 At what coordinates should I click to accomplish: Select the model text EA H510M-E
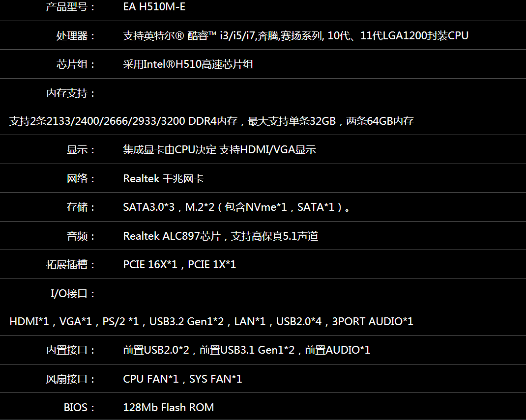tap(154, 7)
